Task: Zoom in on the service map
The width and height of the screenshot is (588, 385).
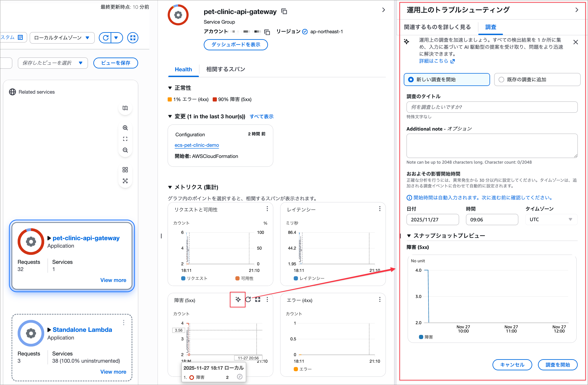Action: [125, 128]
